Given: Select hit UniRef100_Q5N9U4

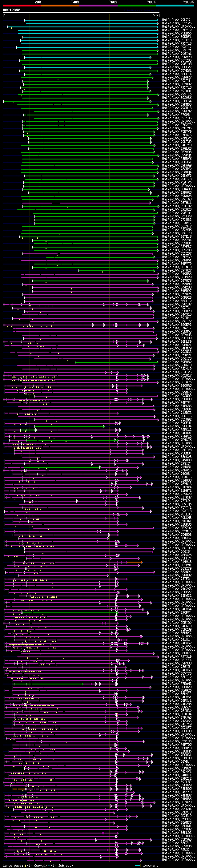Looking at the screenshot, I should [x=177, y=410].
